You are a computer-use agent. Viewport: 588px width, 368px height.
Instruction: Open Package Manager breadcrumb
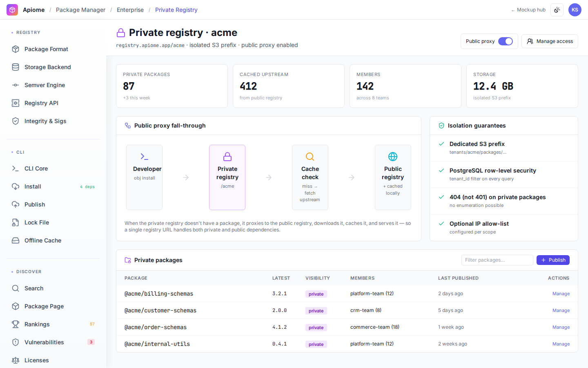tap(80, 10)
